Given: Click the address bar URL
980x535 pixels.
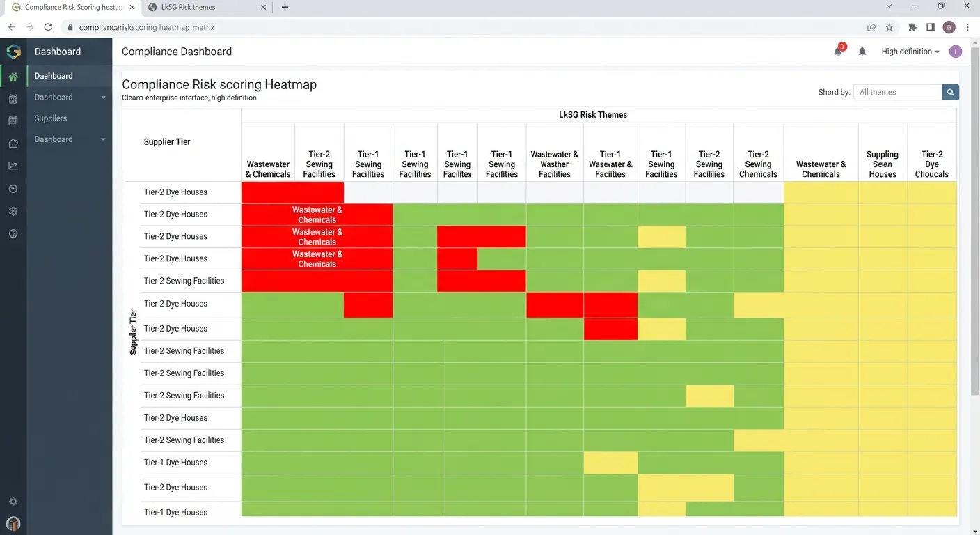Looking at the screenshot, I should click(x=147, y=28).
